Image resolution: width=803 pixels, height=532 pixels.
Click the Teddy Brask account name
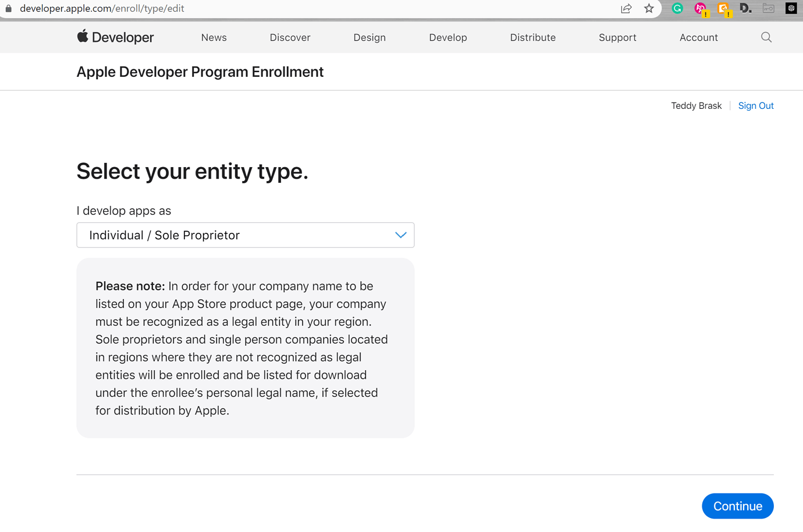(697, 105)
